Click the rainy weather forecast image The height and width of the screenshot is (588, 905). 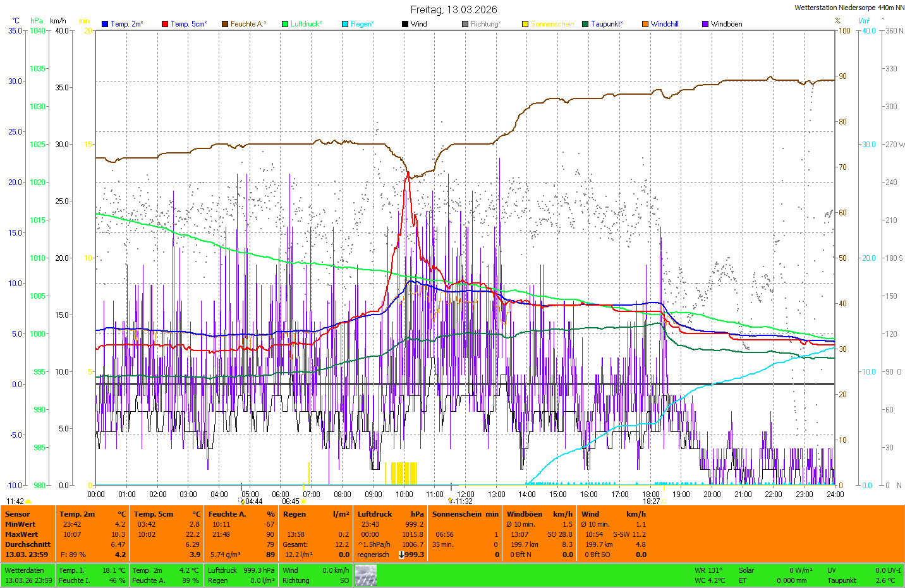click(365, 575)
